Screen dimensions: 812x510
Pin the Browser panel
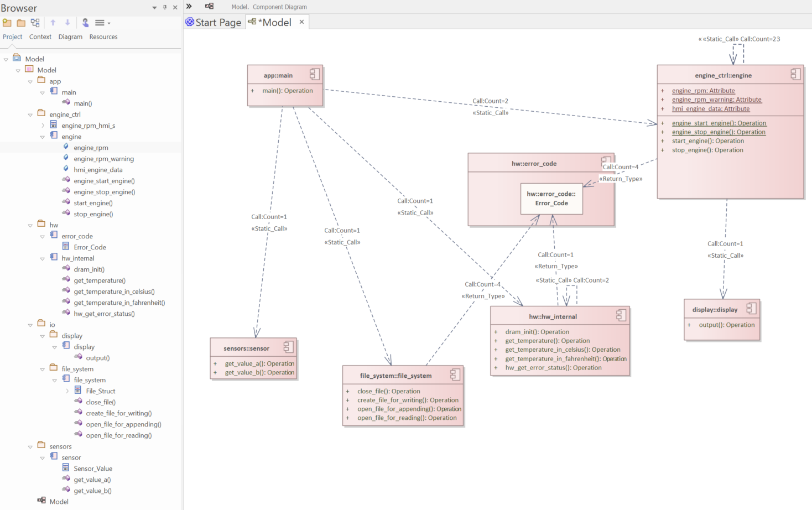(165, 7)
